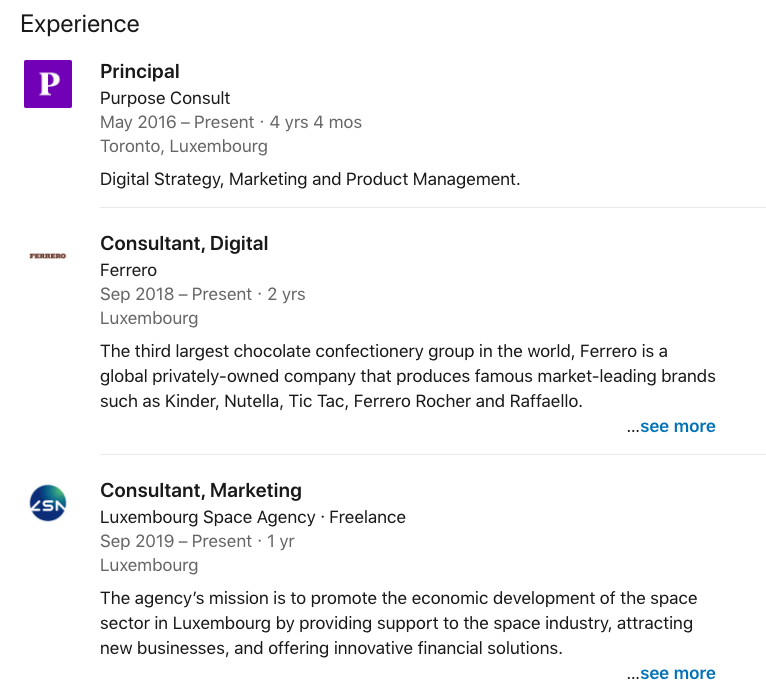Click the Experience section heading
The height and width of the screenshot is (693, 766).
tap(80, 24)
